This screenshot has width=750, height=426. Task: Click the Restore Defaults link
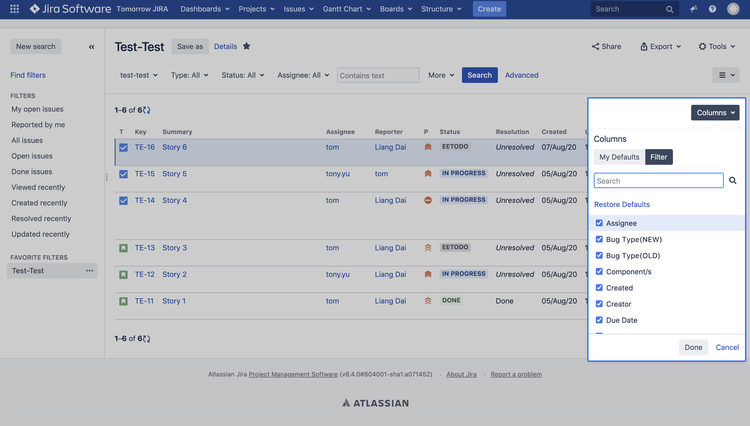622,204
